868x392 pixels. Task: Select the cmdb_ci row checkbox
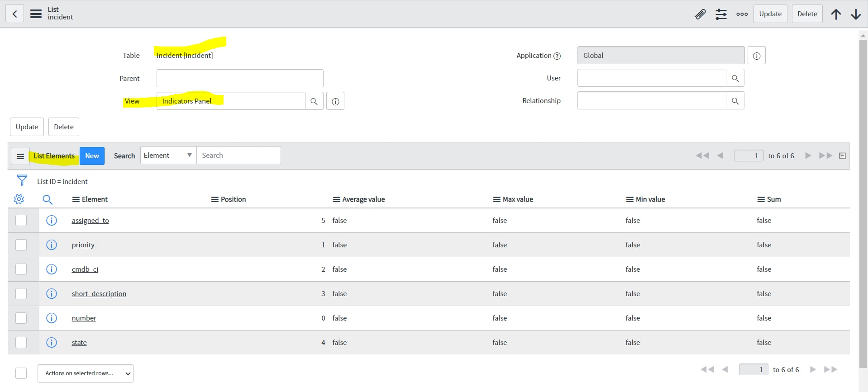[x=21, y=269]
